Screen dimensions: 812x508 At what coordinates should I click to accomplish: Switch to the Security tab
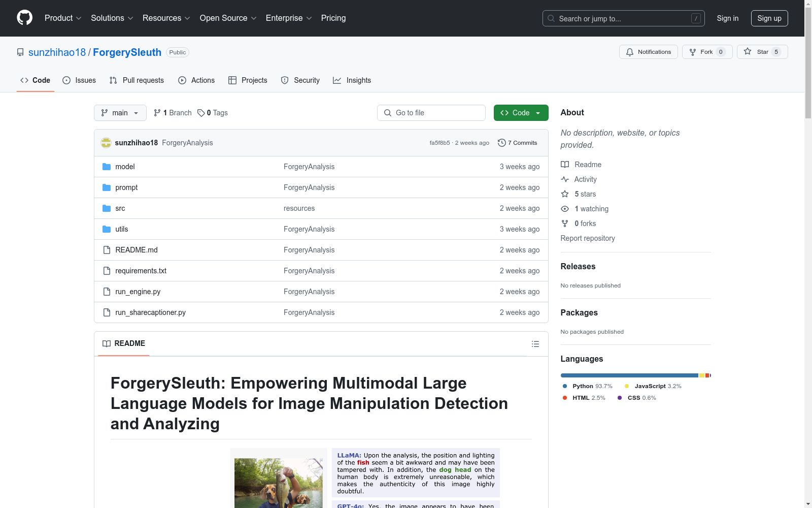[x=300, y=80]
